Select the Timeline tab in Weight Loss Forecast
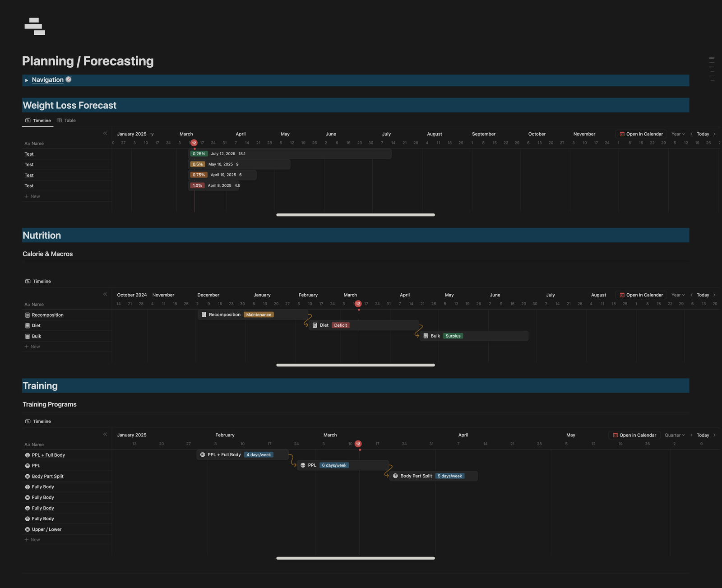Image resolution: width=722 pixels, height=588 pixels. tap(38, 120)
